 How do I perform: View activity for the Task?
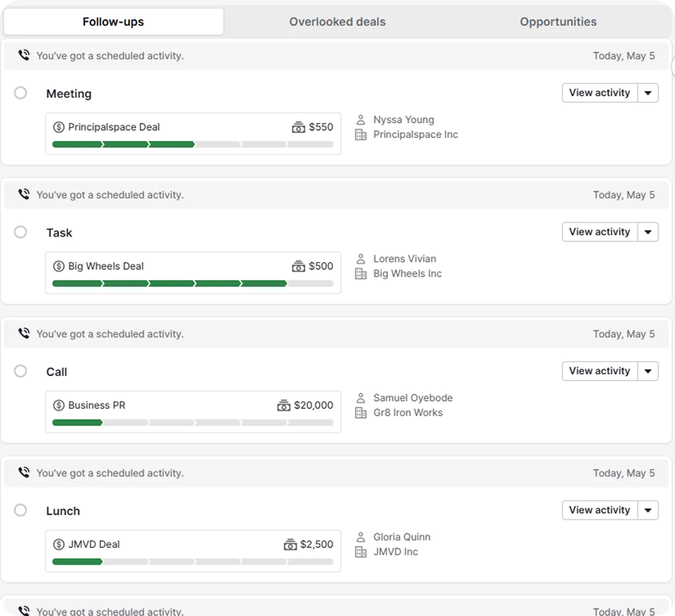click(x=600, y=232)
